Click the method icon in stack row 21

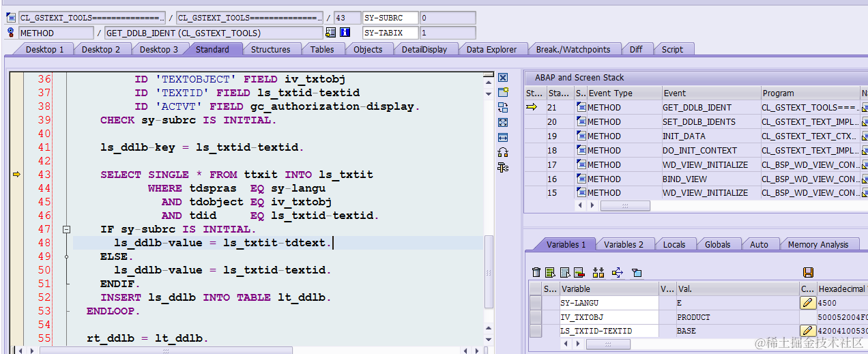coord(581,107)
